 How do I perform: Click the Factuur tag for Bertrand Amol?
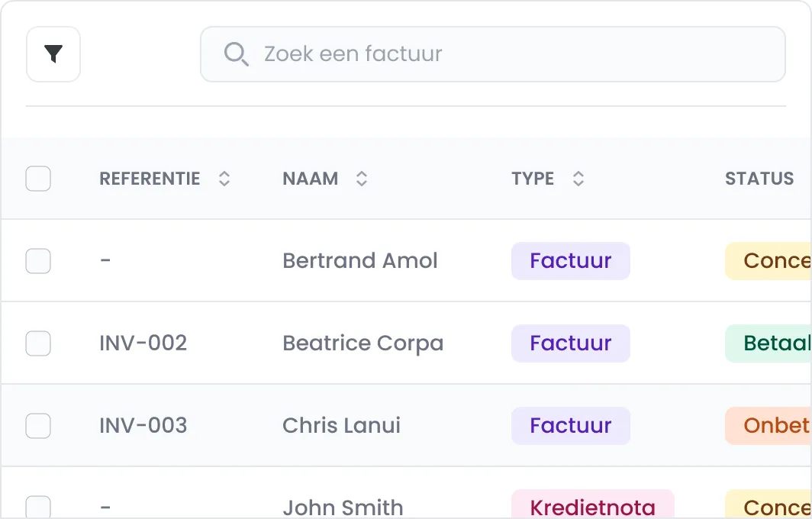570,261
